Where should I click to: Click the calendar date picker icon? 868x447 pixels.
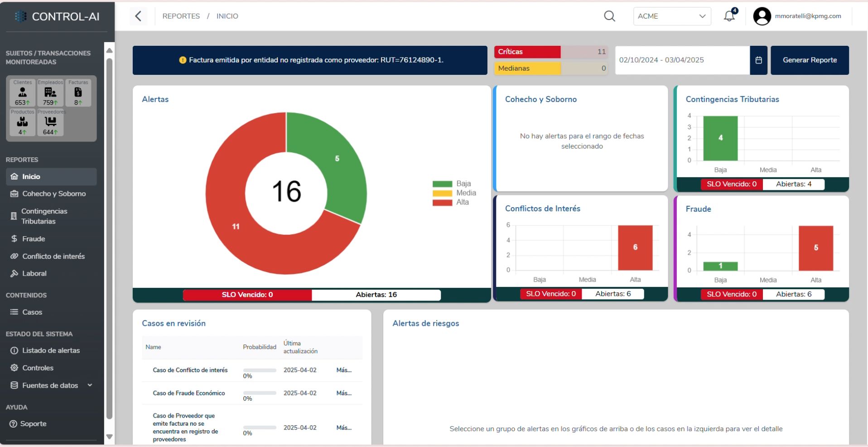758,60
